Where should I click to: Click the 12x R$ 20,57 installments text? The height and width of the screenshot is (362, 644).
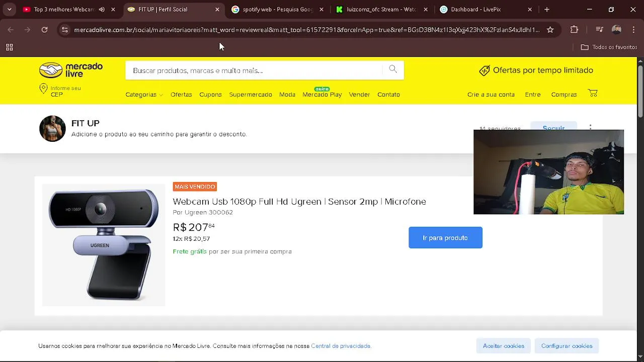pos(191,239)
